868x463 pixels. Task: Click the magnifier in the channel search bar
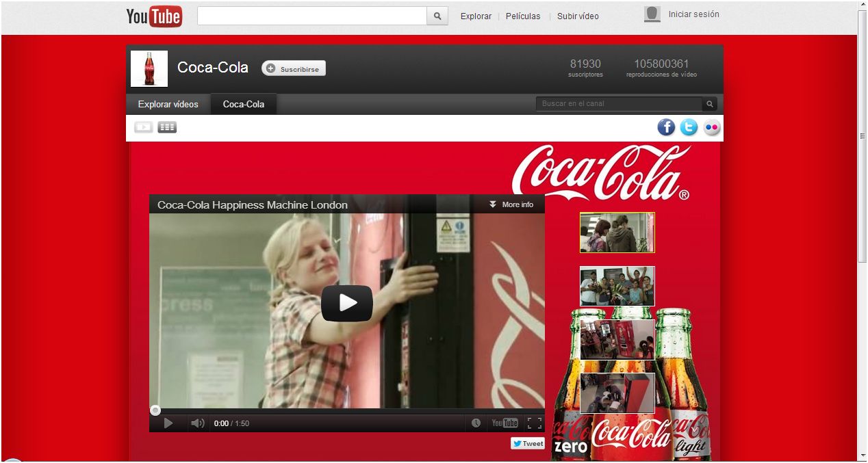pos(709,103)
